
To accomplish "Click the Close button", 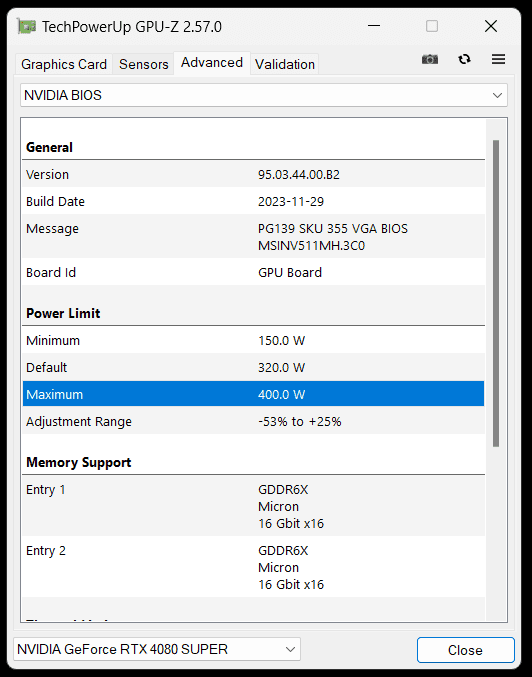I will tap(466, 650).
